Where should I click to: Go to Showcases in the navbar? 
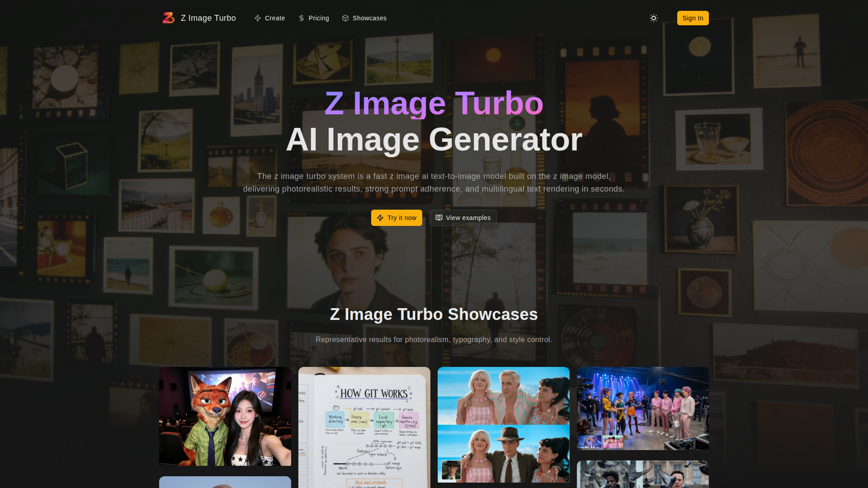coord(369,18)
